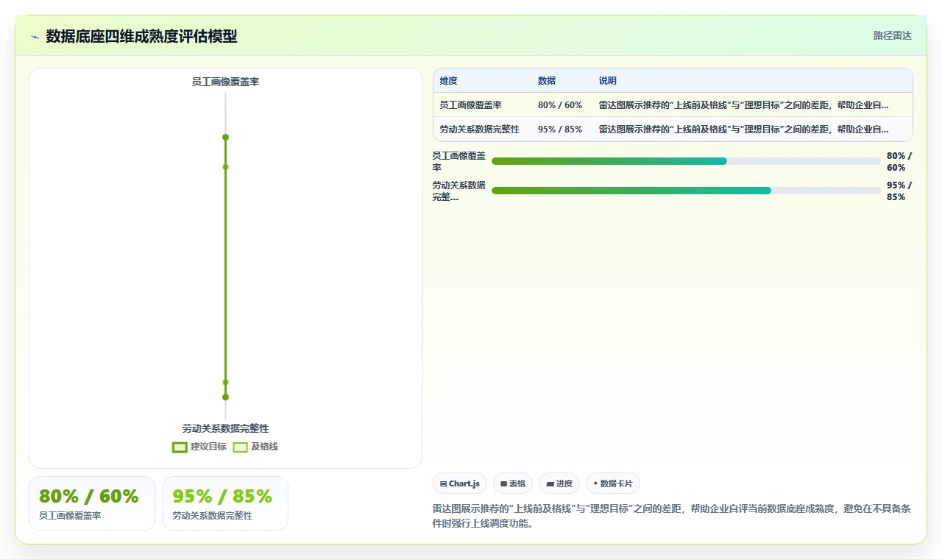Click the 员工画像覆盖率 progress bar
This screenshot has height=560, width=942.
pyautogui.click(x=686, y=161)
